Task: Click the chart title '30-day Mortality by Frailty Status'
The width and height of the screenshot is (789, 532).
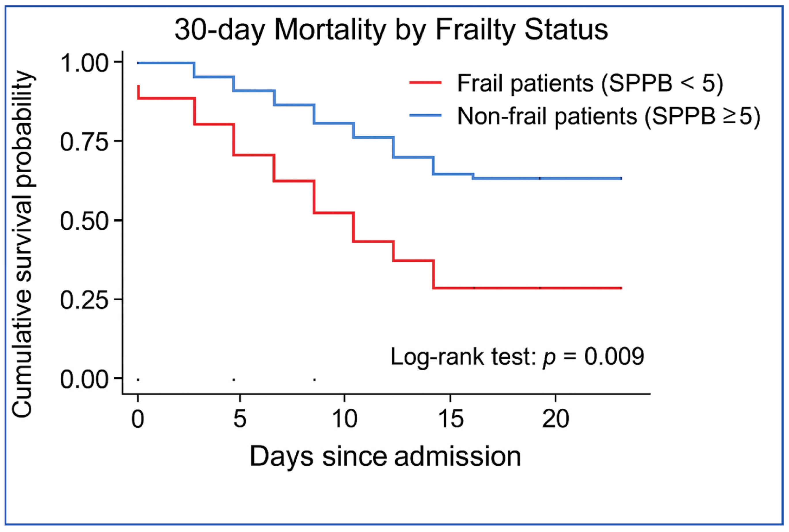Action: (391, 30)
